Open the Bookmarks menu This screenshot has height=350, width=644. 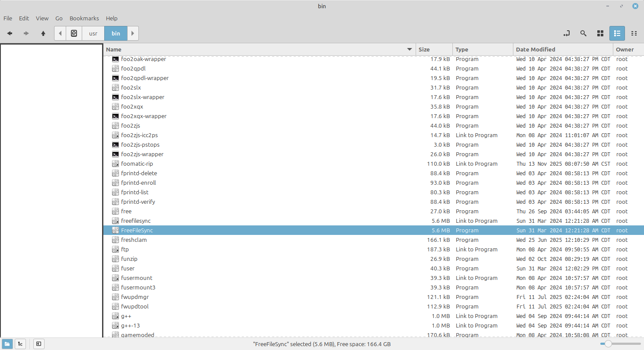tap(84, 18)
